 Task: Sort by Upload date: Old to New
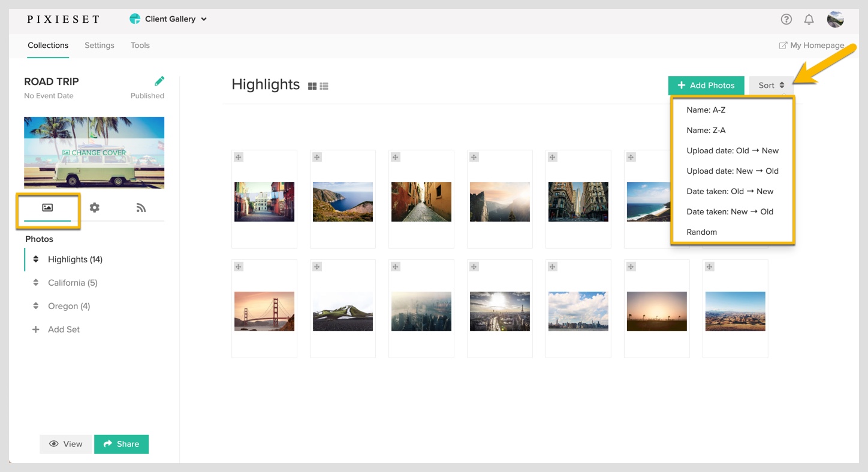[733, 150]
